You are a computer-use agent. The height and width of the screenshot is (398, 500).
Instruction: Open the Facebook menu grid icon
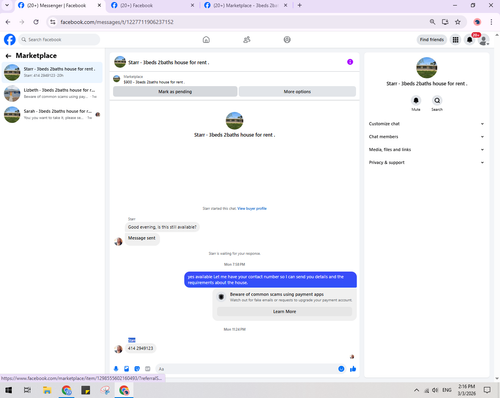point(455,40)
